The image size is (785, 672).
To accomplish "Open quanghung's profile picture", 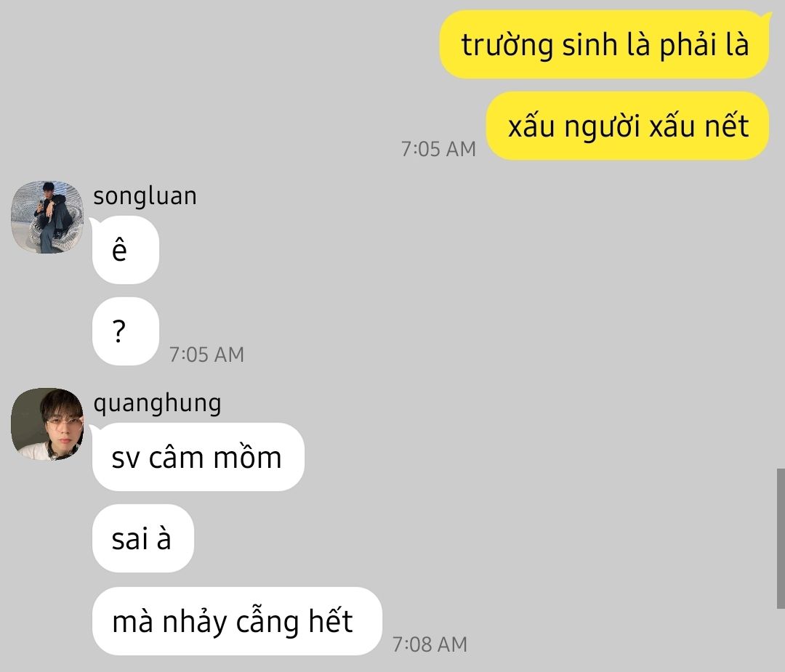I will click(x=47, y=424).
